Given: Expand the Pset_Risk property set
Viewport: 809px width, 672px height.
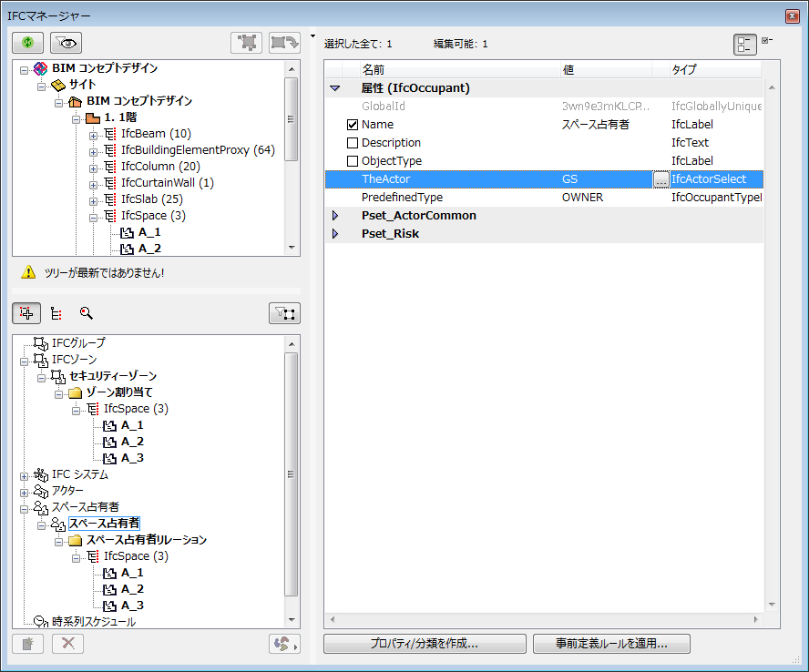Looking at the screenshot, I should pyautogui.click(x=335, y=234).
